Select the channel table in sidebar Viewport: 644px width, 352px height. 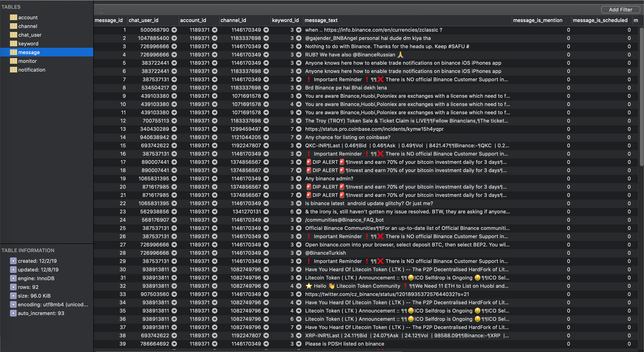click(x=28, y=26)
